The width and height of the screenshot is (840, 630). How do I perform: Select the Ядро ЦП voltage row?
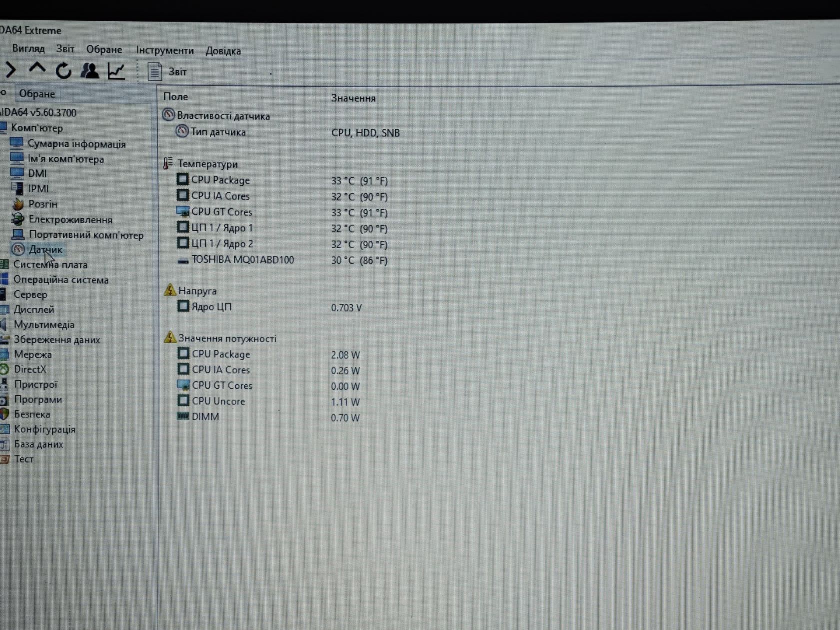click(270, 307)
